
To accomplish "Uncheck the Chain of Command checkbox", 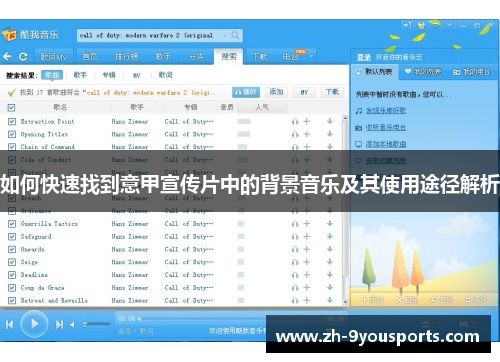I will click(12, 147).
